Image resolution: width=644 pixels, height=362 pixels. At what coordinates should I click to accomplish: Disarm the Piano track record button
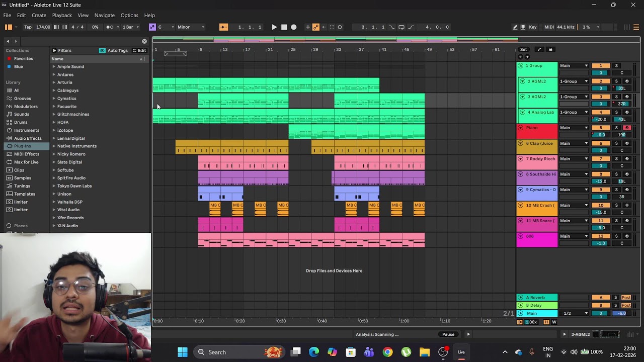click(x=627, y=128)
